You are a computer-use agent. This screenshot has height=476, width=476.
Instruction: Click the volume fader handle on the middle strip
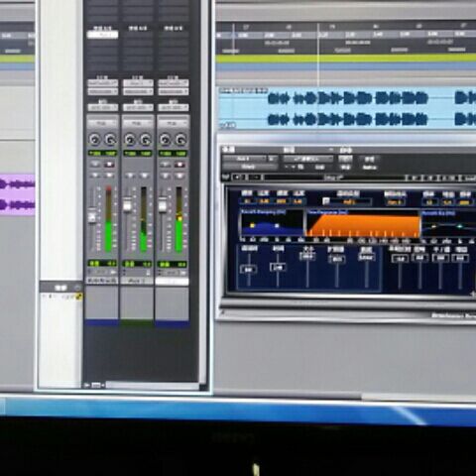pos(127,205)
